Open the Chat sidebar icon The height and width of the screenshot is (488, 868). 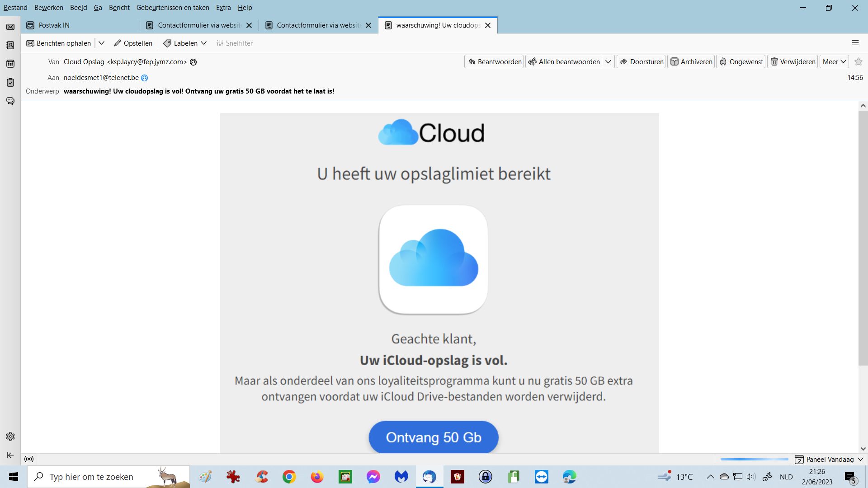click(x=10, y=101)
